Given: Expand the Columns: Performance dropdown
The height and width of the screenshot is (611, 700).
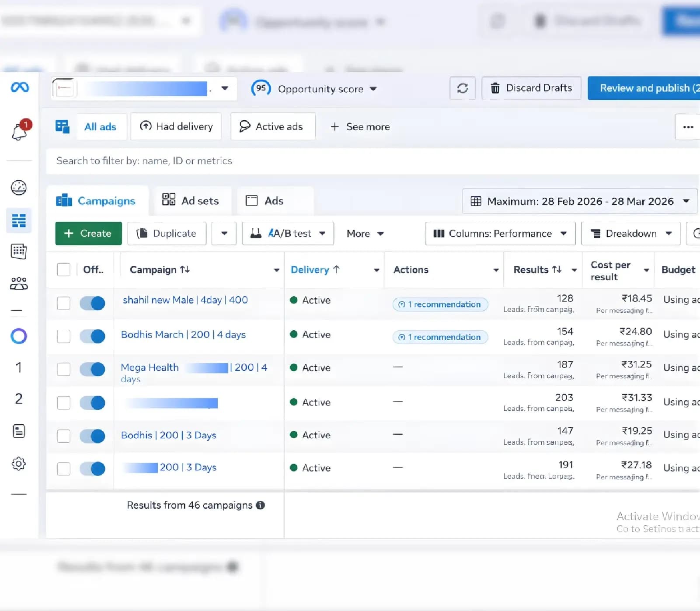Looking at the screenshot, I should coord(500,234).
